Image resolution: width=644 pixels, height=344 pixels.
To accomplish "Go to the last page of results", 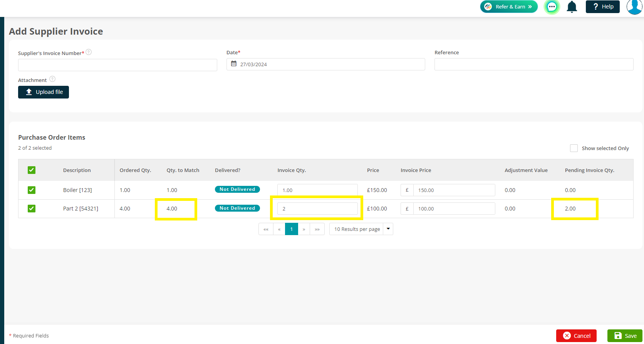I will [317, 229].
